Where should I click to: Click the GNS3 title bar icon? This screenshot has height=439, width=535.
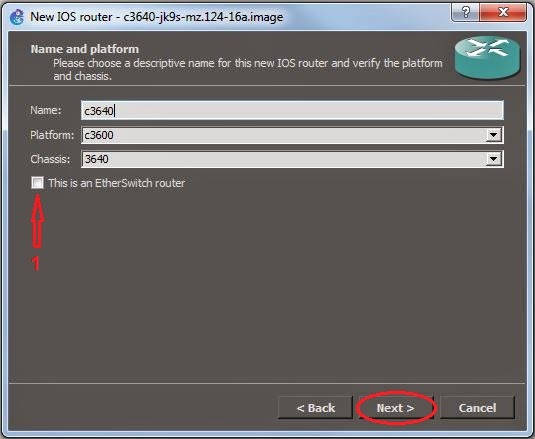[16, 17]
